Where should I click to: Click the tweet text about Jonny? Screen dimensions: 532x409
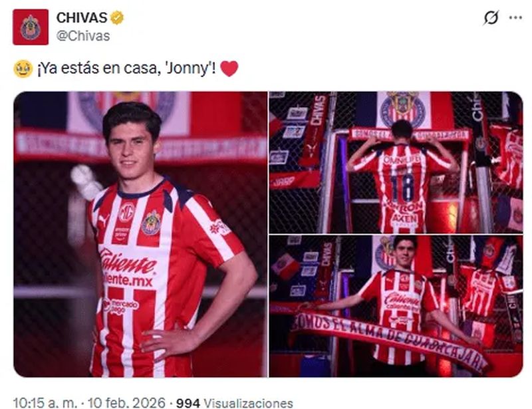126,68
